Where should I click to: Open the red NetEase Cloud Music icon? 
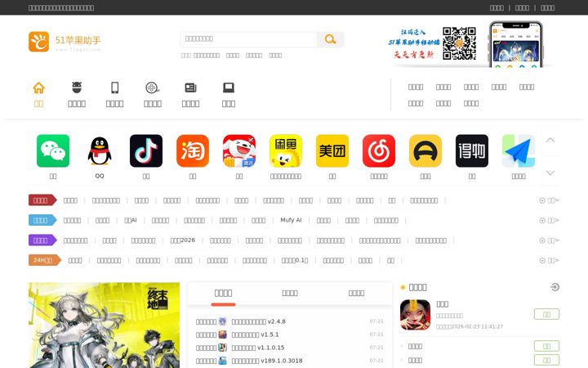(379, 151)
